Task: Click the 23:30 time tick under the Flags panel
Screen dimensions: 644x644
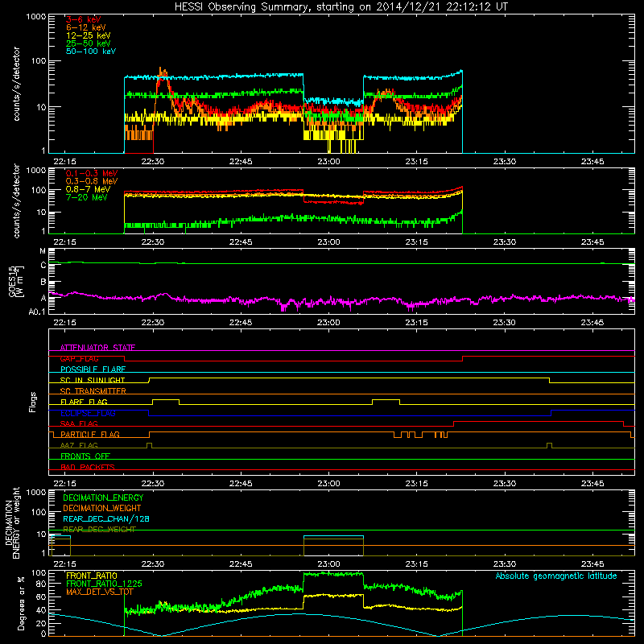Action: pyautogui.click(x=505, y=484)
